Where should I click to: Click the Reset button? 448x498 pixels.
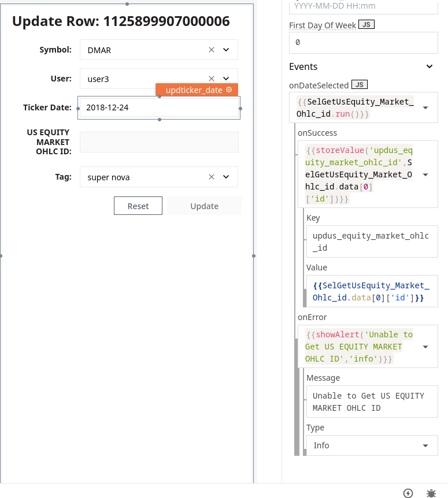point(138,206)
